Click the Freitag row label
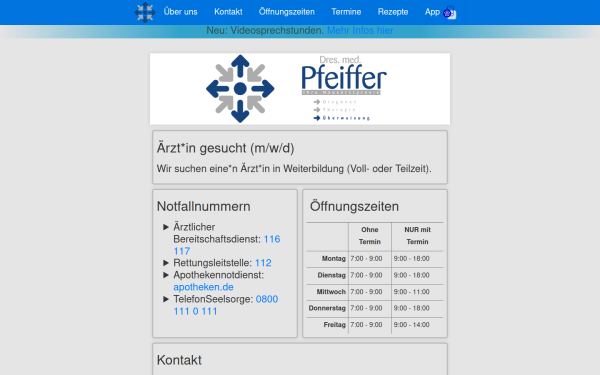Viewport: 600px width, 375px height. (334, 324)
